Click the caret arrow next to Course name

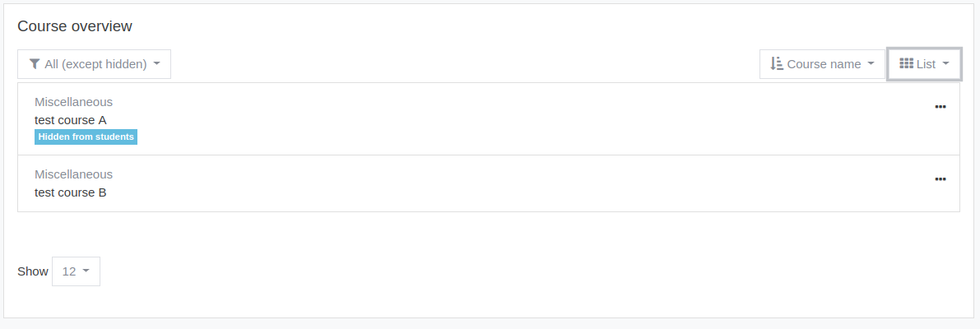(871, 63)
